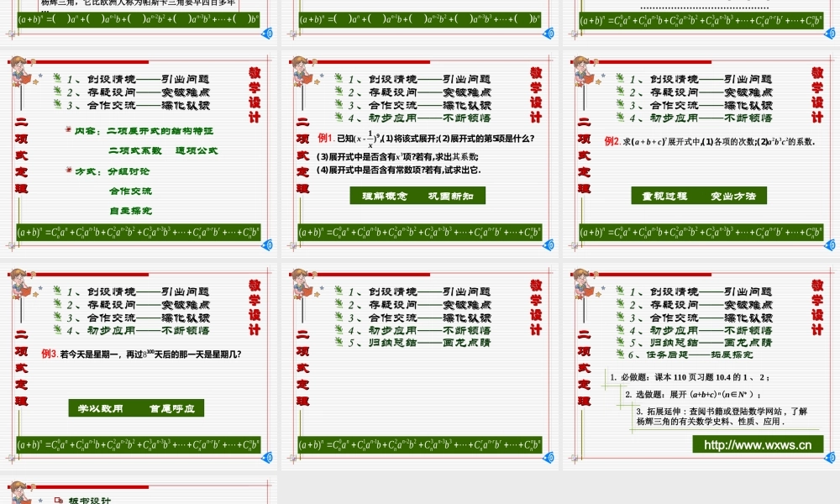Click 求(a+b+c) 展开式 question in 例2 slide

(x=719, y=142)
